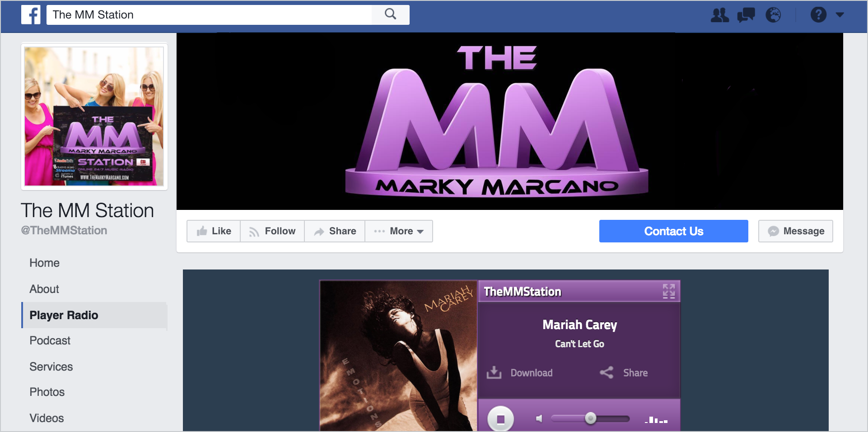Click the Facebook logo icon
868x432 pixels.
point(31,15)
